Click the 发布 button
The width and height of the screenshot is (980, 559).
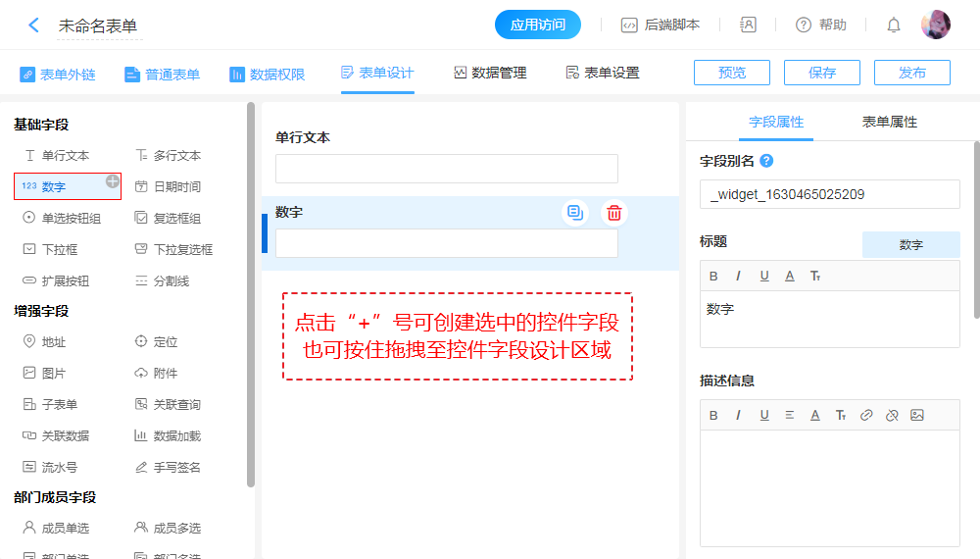(911, 73)
